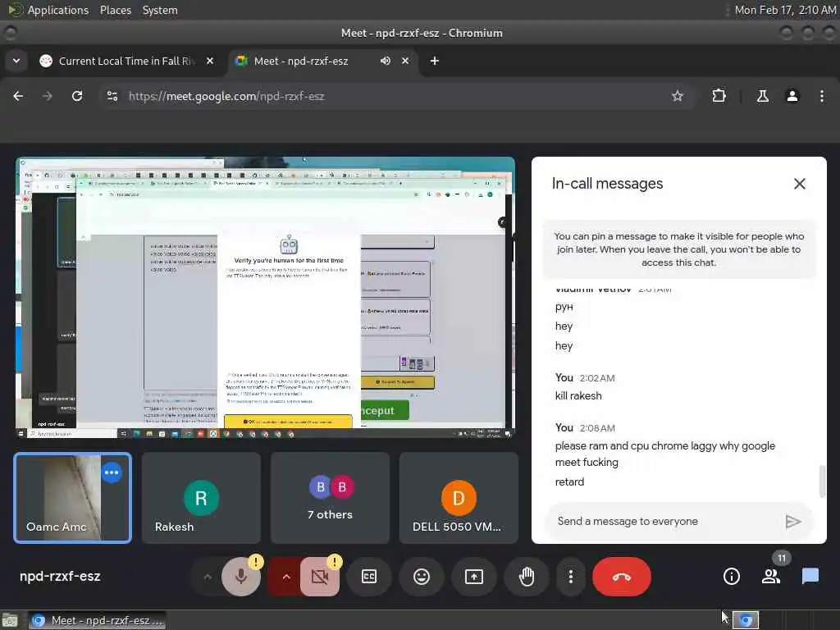This screenshot has width=840, height=630.
Task: Open meeting details info icon
Action: (731, 577)
